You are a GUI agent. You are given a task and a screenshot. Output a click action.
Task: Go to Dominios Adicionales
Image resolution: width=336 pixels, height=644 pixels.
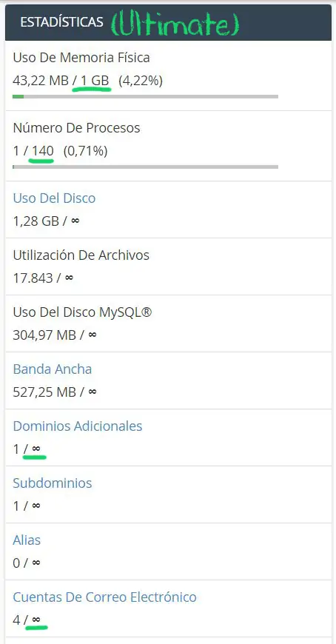[x=78, y=426]
